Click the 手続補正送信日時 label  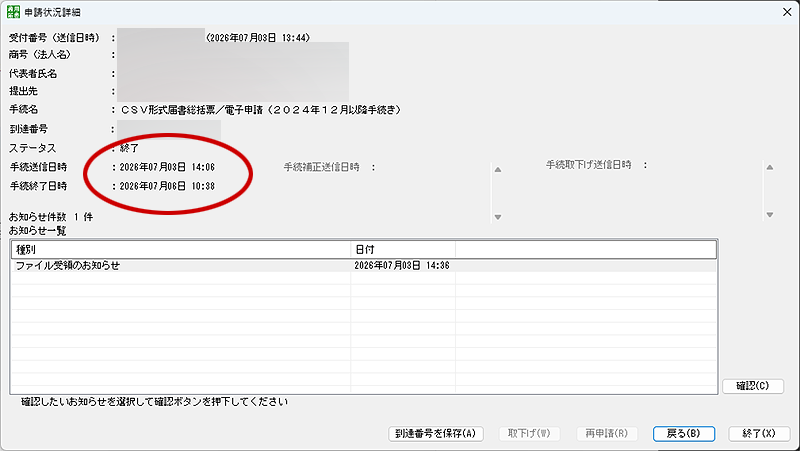321,167
